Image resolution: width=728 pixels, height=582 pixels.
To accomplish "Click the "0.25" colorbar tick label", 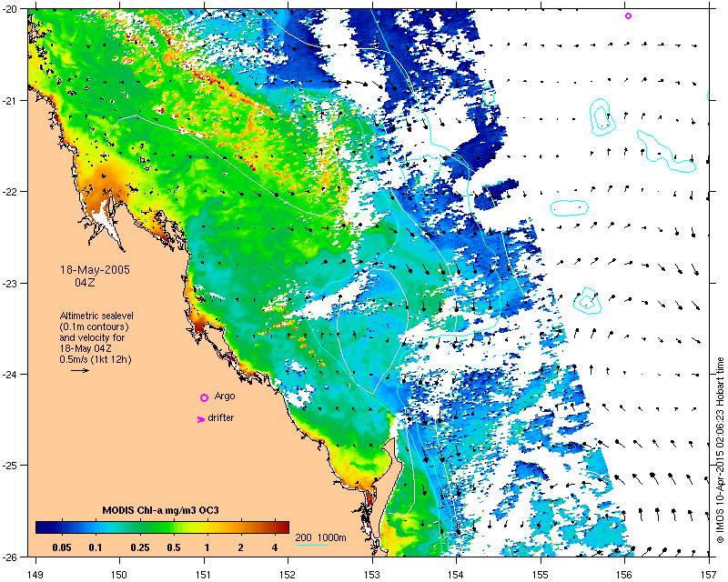I will pyautogui.click(x=140, y=547).
